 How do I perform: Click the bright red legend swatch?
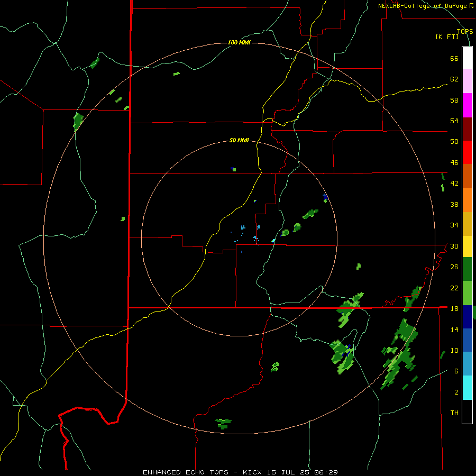click(467, 152)
